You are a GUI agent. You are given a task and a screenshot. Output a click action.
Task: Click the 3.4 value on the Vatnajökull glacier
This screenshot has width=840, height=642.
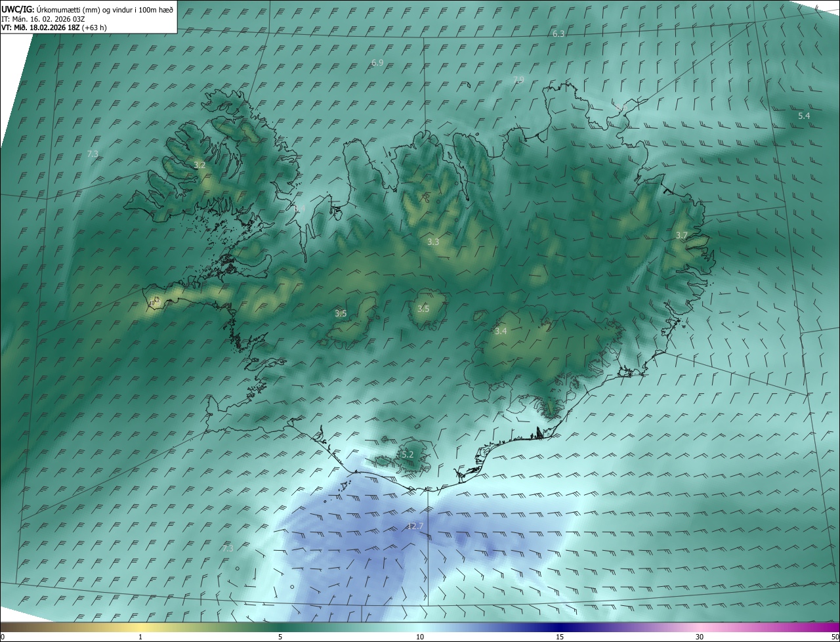point(501,331)
